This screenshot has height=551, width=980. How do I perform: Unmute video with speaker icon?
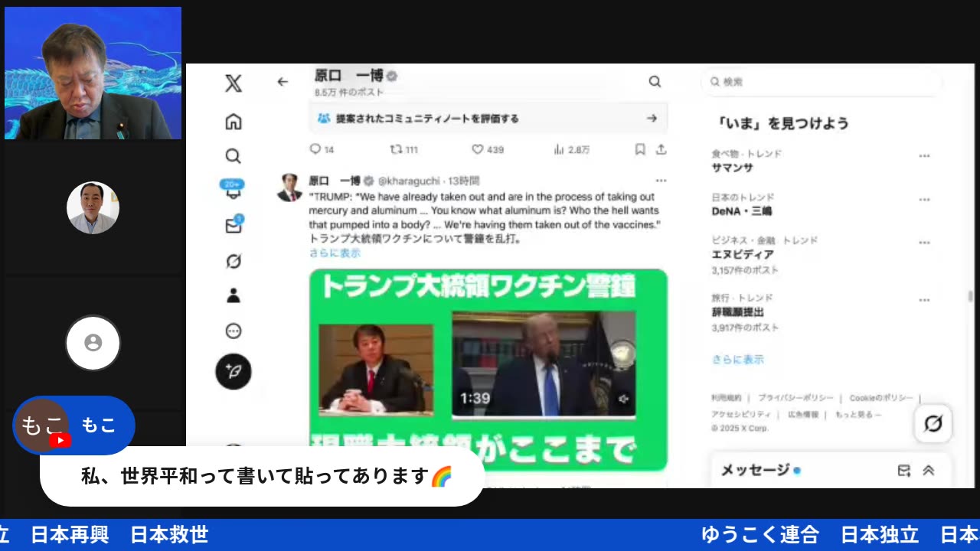point(623,399)
